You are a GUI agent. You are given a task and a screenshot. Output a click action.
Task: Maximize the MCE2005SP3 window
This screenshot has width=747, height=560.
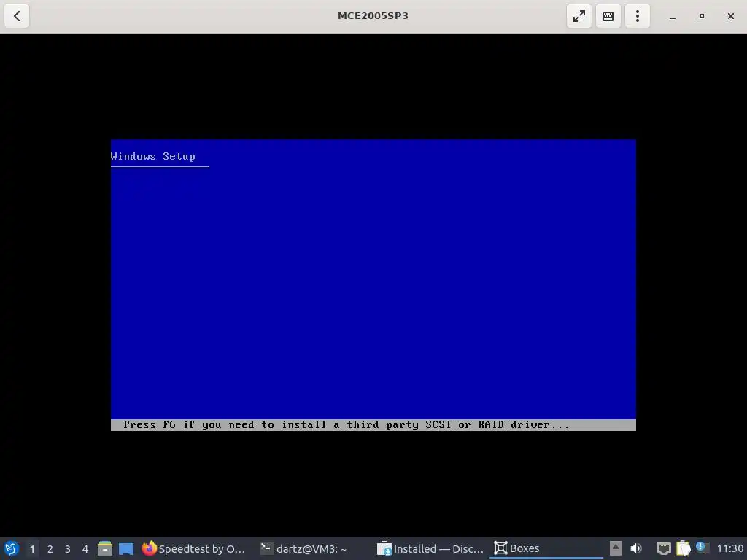(x=701, y=16)
